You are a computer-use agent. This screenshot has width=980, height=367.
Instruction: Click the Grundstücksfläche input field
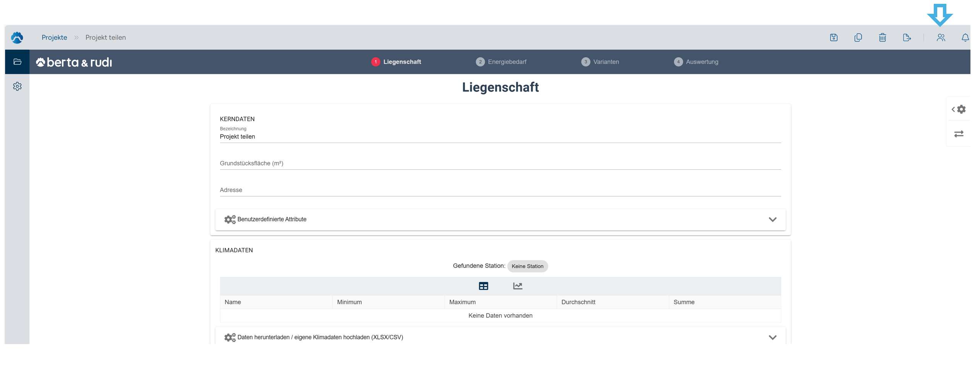500,163
